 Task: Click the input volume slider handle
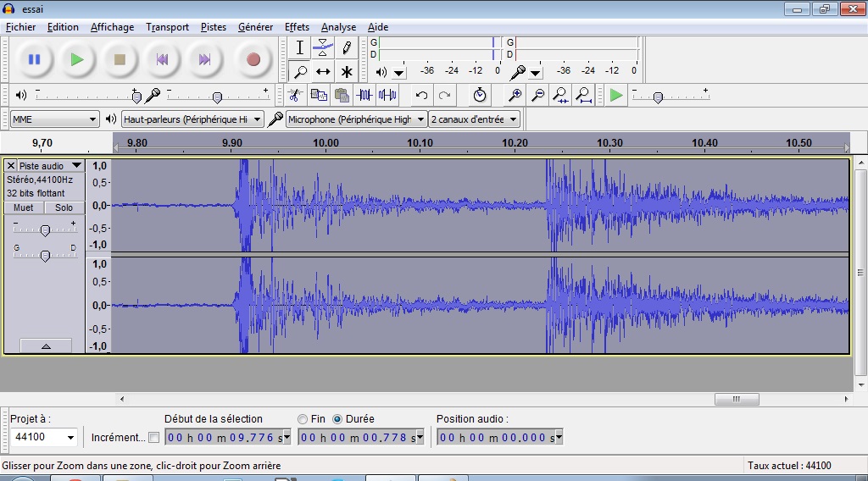218,97
